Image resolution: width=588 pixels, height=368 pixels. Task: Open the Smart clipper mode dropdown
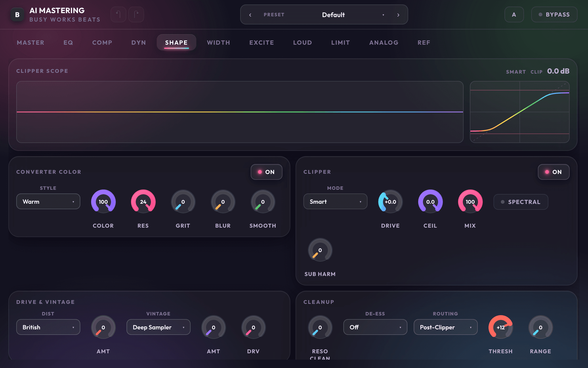coord(335,202)
